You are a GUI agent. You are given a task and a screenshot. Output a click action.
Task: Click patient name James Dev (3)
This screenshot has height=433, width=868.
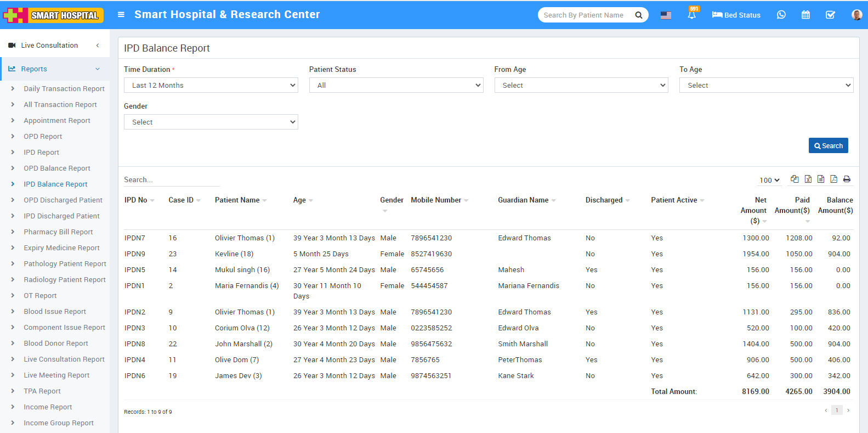pyautogui.click(x=239, y=376)
